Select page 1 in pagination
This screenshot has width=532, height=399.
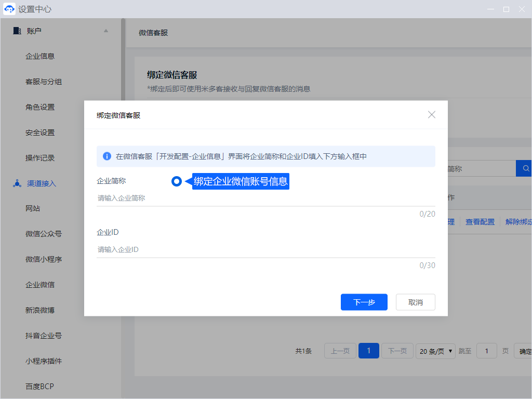pyautogui.click(x=369, y=351)
